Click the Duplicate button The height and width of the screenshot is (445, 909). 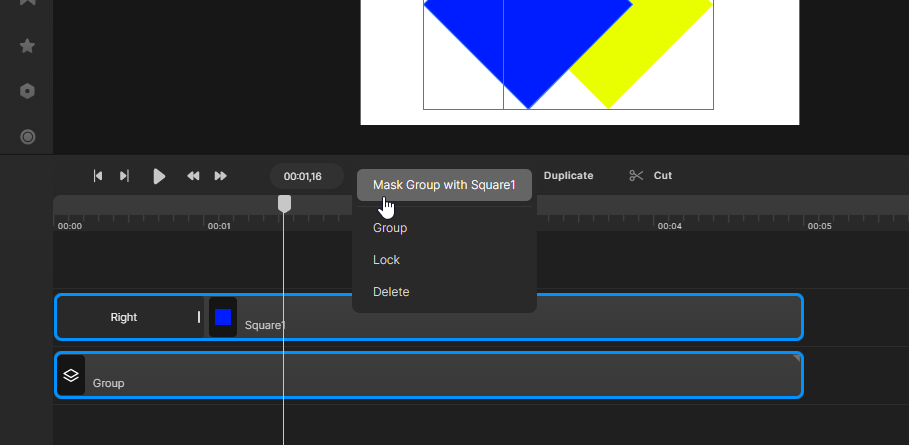pyautogui.click(x=568, y=176)
